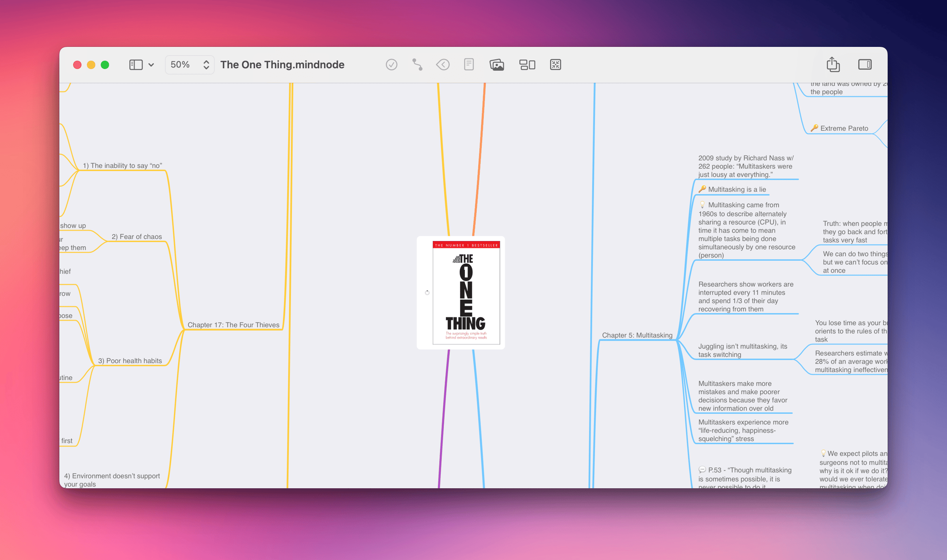Image resolution: width=947 pixels, height=560 pixels.
Task: Toggle the right inspector panel icon
Action: click(865, 65)
